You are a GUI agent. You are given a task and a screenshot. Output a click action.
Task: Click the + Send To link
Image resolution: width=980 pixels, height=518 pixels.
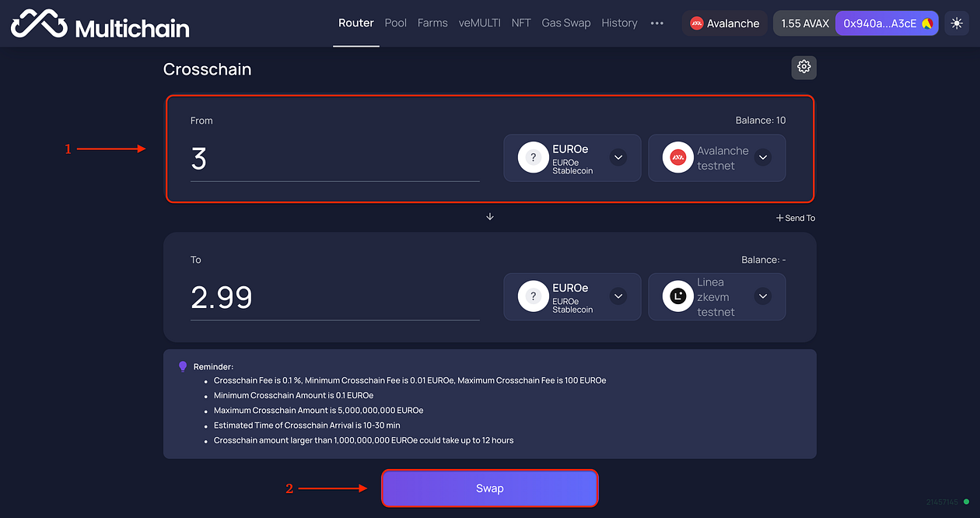coord(796,218)
